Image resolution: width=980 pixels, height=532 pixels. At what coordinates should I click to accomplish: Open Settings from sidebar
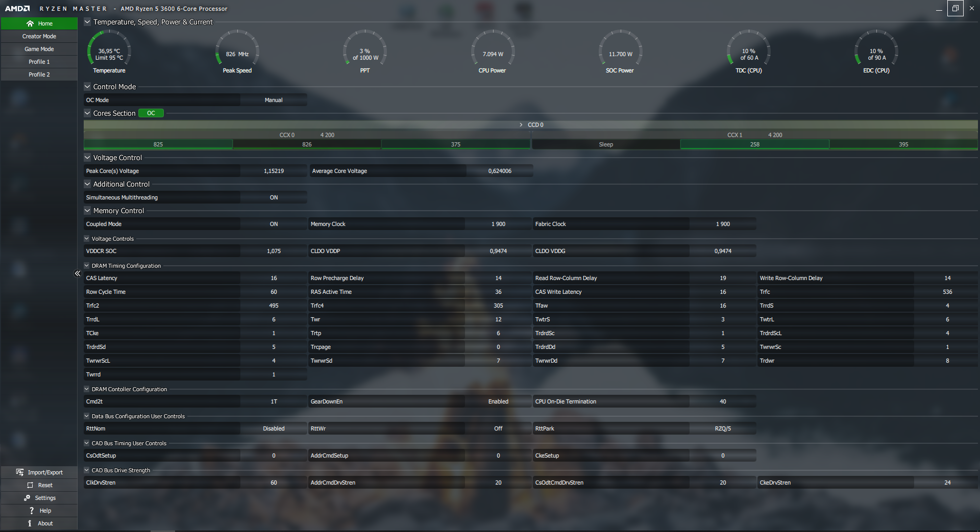39,498
